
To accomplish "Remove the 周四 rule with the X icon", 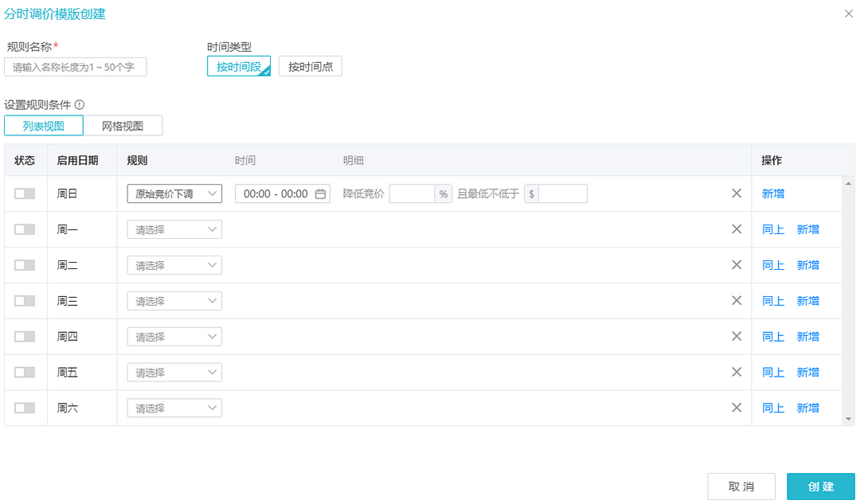I will (737, 336).
